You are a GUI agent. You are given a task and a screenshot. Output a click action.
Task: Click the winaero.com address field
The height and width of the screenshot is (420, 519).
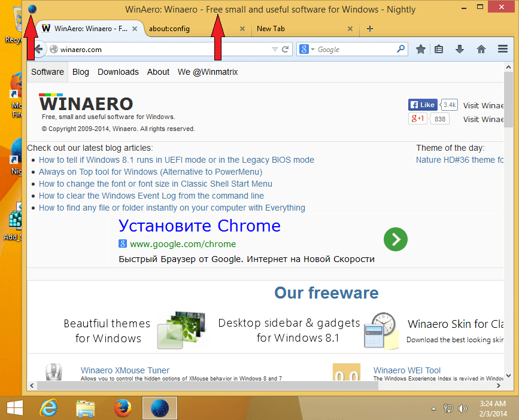point(164,50)
